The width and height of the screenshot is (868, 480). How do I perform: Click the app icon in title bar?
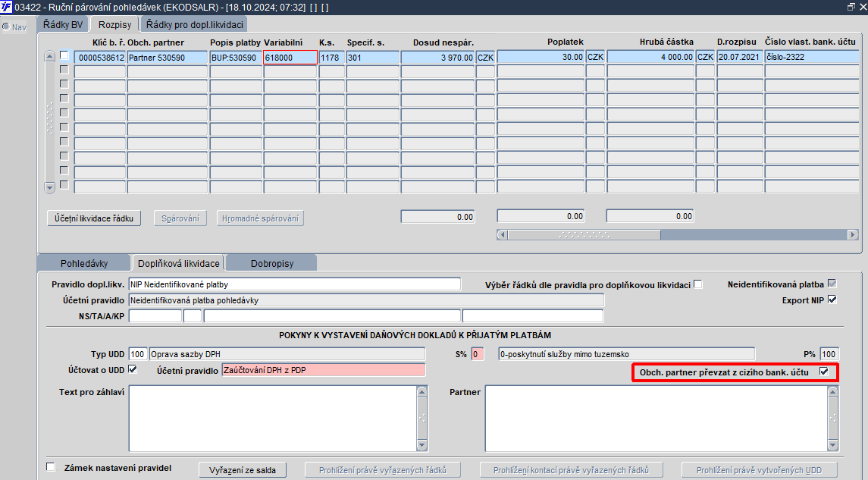tap(6, 7)
